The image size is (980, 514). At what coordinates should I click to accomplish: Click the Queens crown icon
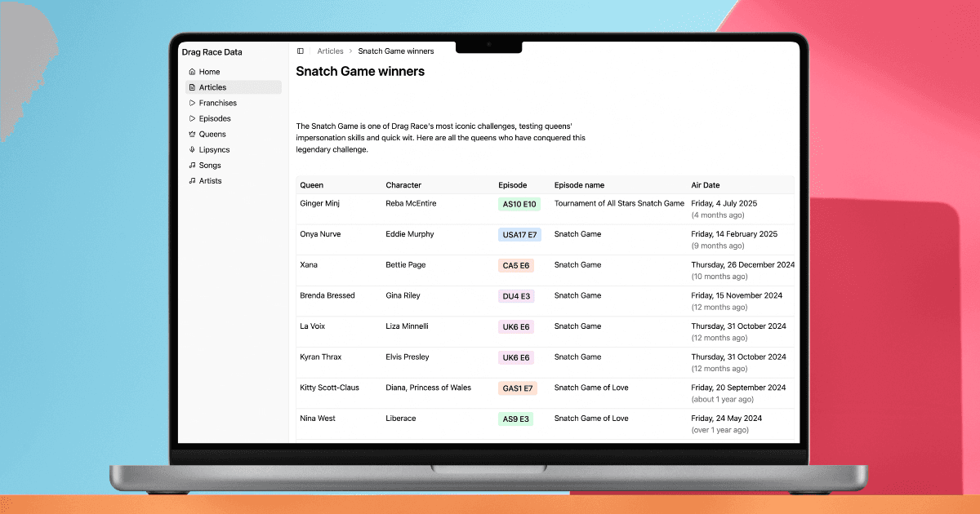[x=192, y=134]
